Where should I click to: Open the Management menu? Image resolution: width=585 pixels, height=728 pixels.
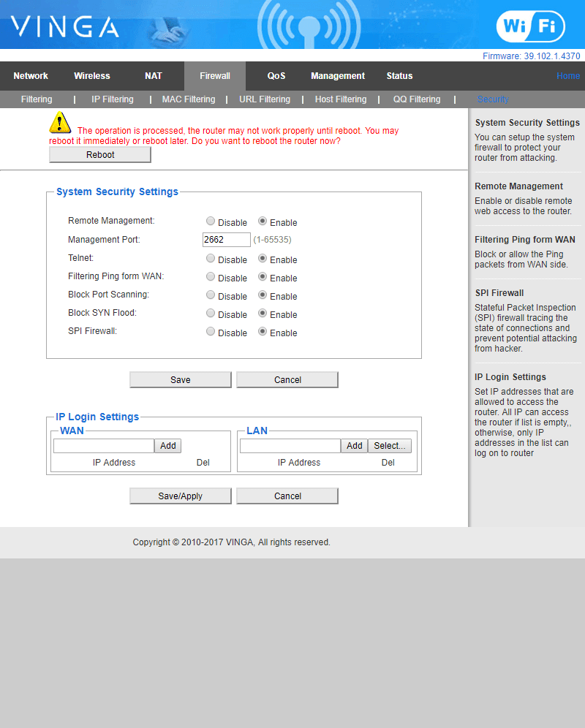coord(337,76)
